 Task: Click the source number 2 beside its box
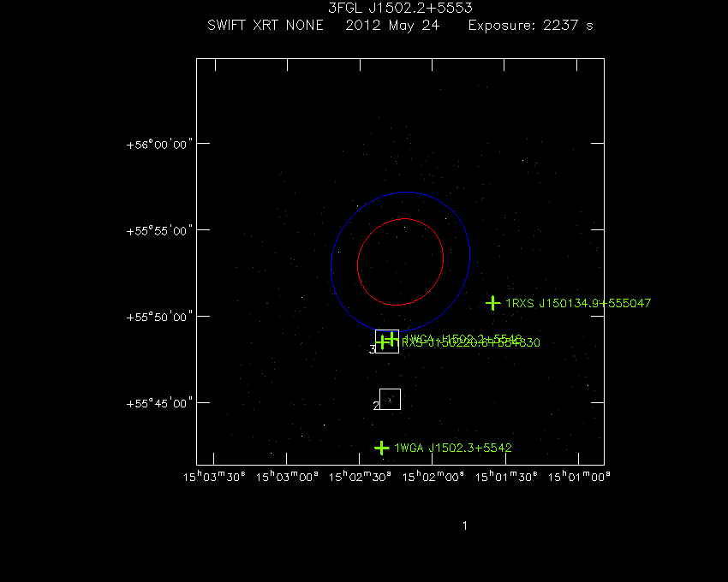pos(376,406)
